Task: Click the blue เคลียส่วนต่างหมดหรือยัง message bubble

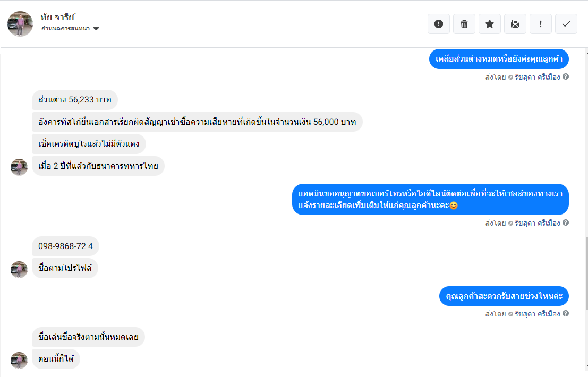Action: click(x=499, y=58)
